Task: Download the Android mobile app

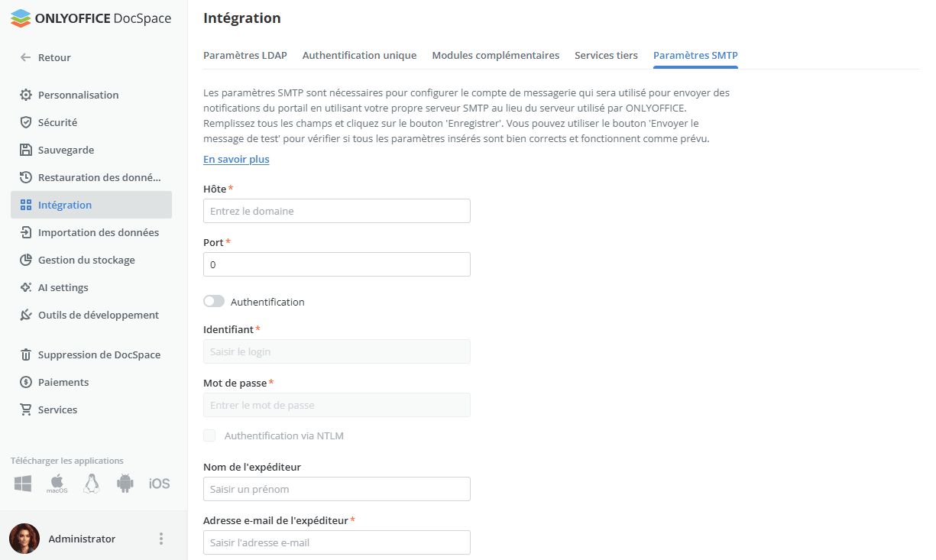Action: tap(125, 483)
